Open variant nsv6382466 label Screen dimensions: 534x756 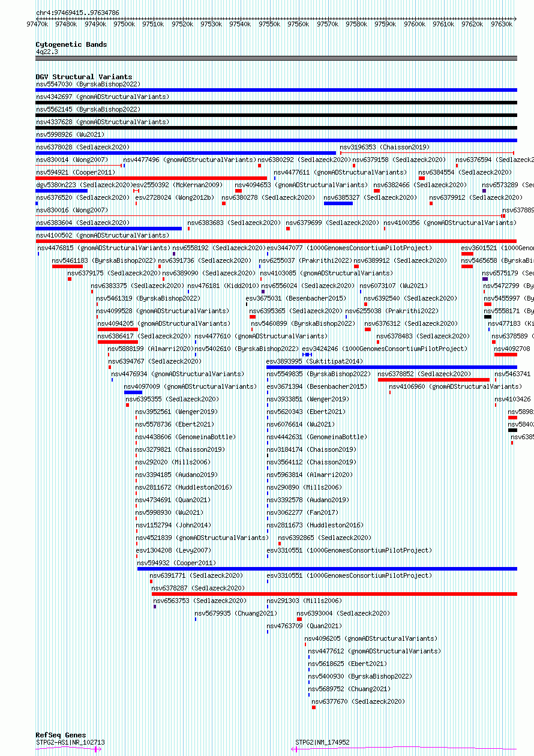420,185
